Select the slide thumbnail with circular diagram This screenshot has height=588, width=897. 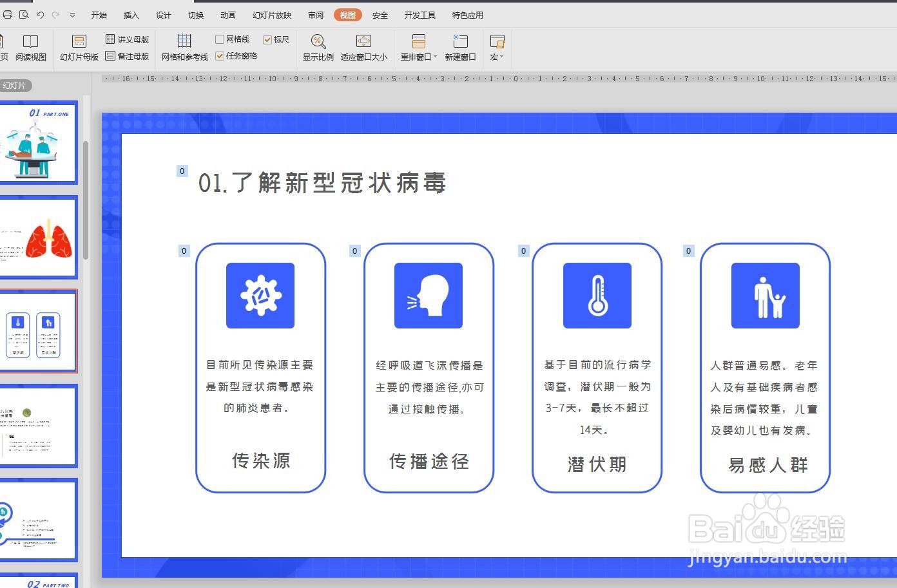click(39, 520)
